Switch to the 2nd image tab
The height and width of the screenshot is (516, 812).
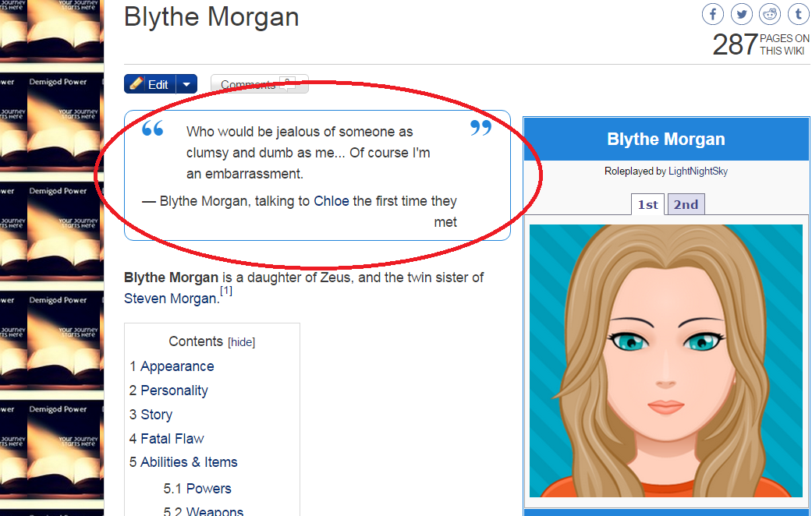point(686,204)
